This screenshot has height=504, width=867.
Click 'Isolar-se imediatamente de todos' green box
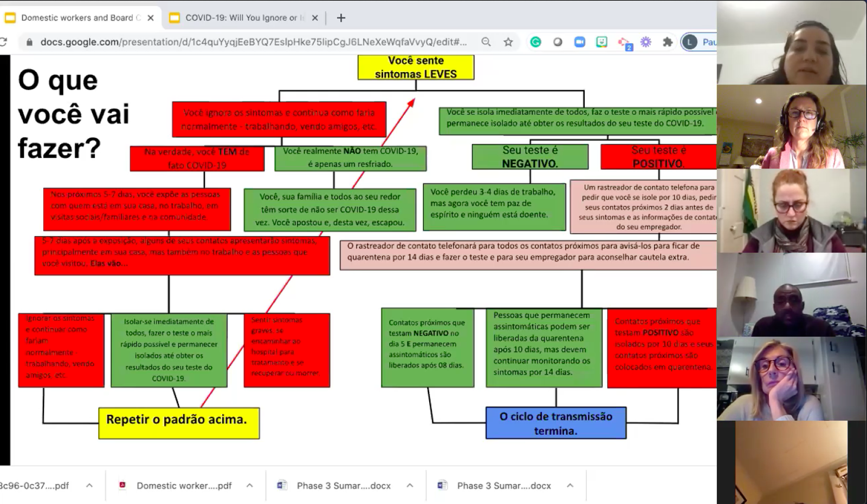tap(169, 350)
